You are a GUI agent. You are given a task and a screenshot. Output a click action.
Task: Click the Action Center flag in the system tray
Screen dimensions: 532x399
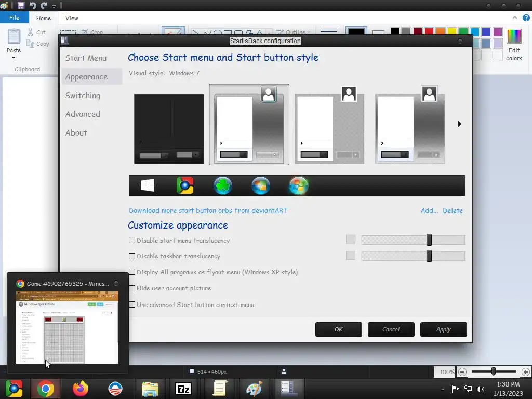point(455,389)
